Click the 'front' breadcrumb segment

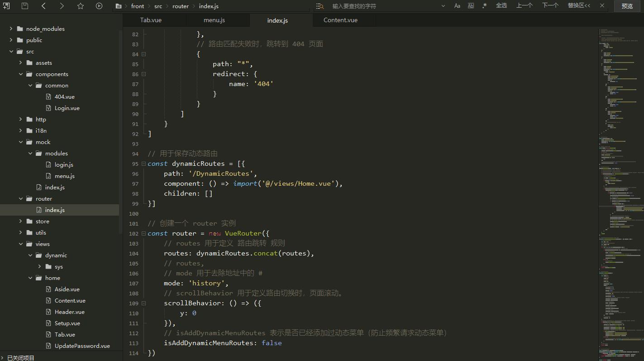pyautogui.click(x=138, y=6)
